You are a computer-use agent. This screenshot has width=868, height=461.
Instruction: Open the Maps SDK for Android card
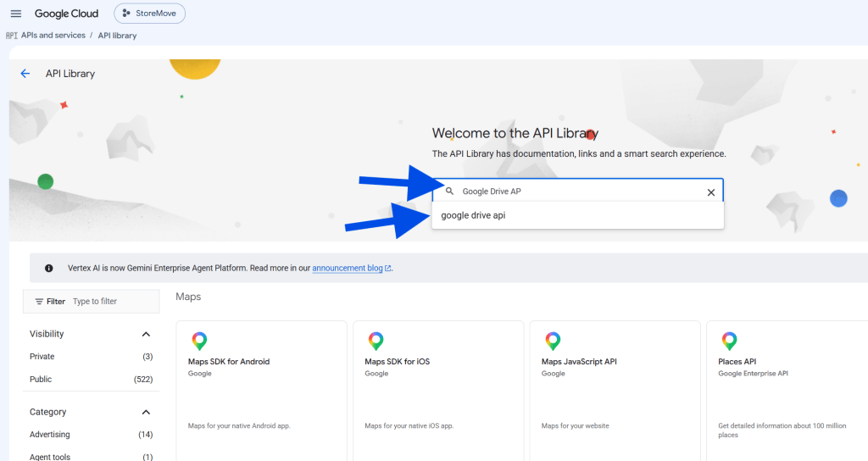click(x=261, y=391)
